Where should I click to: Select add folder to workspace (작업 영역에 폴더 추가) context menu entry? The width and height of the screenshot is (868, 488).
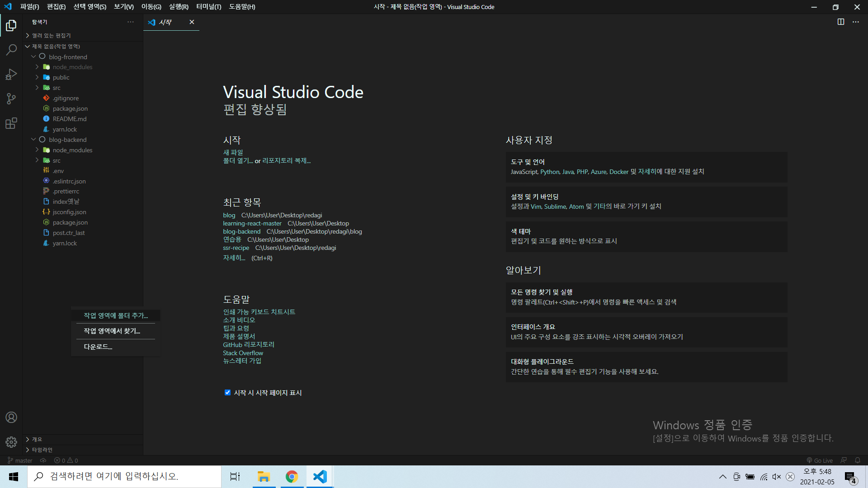click(116, 315)
